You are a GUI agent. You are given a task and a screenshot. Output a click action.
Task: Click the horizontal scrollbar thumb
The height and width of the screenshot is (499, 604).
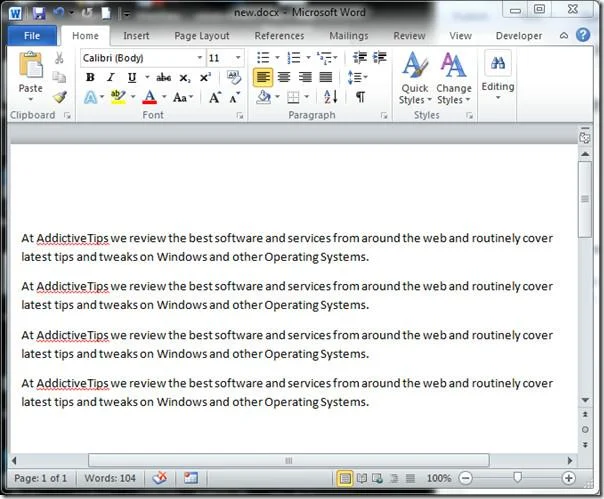click(289, 460)
